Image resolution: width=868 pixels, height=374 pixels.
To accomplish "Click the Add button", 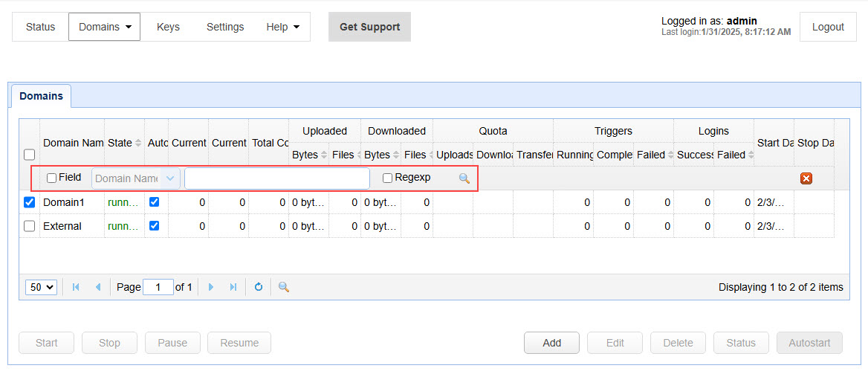I will [x=551, y=343].
